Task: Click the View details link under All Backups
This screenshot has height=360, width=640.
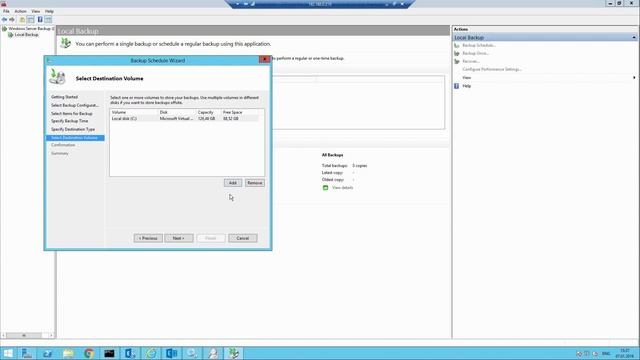Action: pyautogui.click(x=342, y=188)
